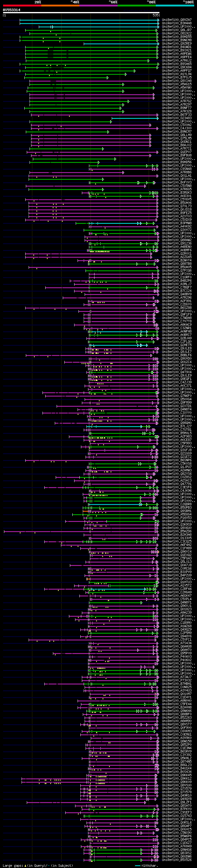Image resolution: width=197 pixels, height=868 pixels.
Task: Select the UniRef100_C5Y6V5 label
Action: pyautogui.click(x=176, y=200)
